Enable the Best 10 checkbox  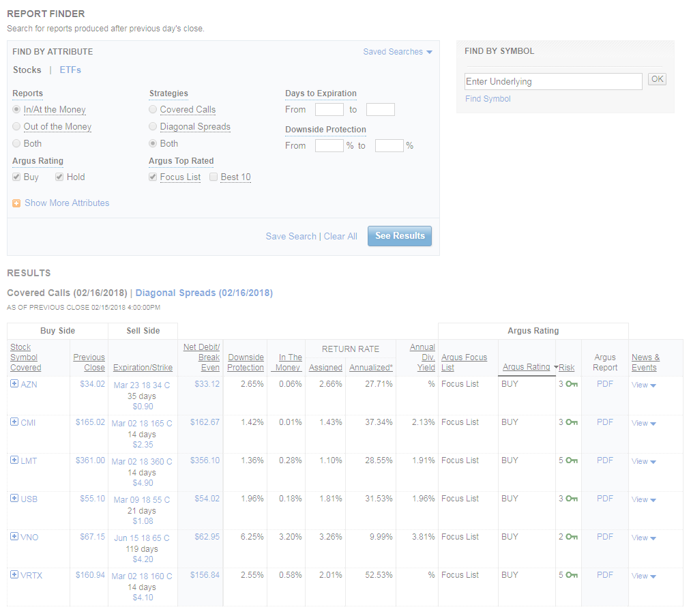pyautogui.click(x=214, y=177)
